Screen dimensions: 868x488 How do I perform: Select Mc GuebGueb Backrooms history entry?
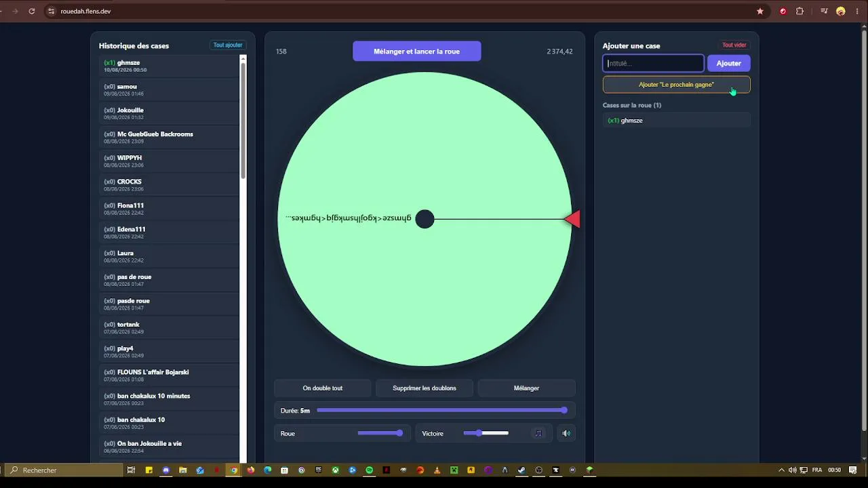tap(169, 137)
